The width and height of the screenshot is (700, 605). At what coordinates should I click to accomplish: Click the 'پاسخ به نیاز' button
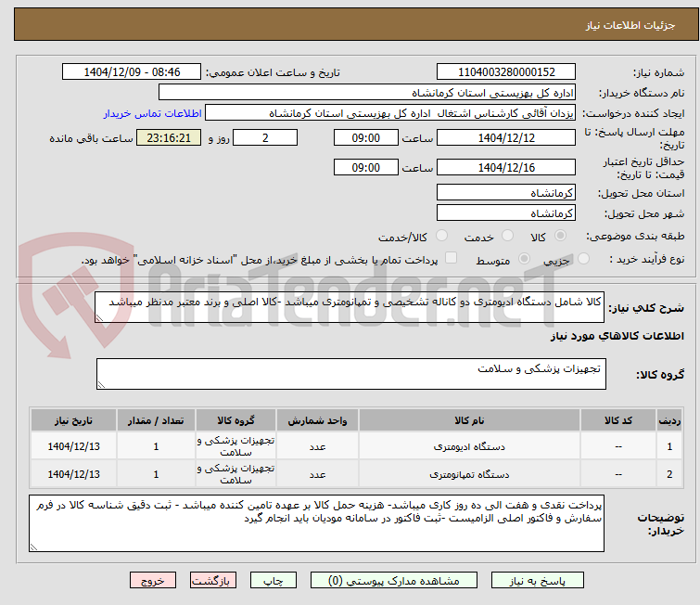[x=537, y=581]
